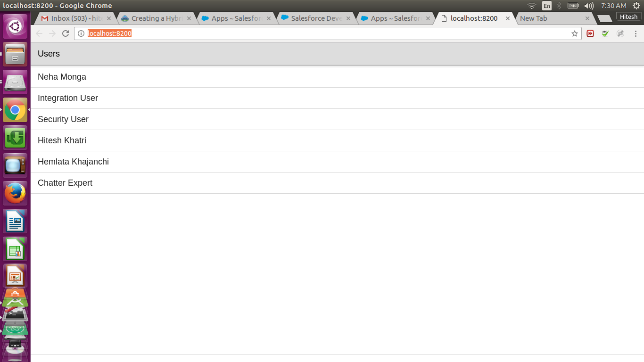Image resolution: width=644 pixels, height=362 pixels.
Task: Click the 7:30 AM clock
Action: click(x=613, y=6)
